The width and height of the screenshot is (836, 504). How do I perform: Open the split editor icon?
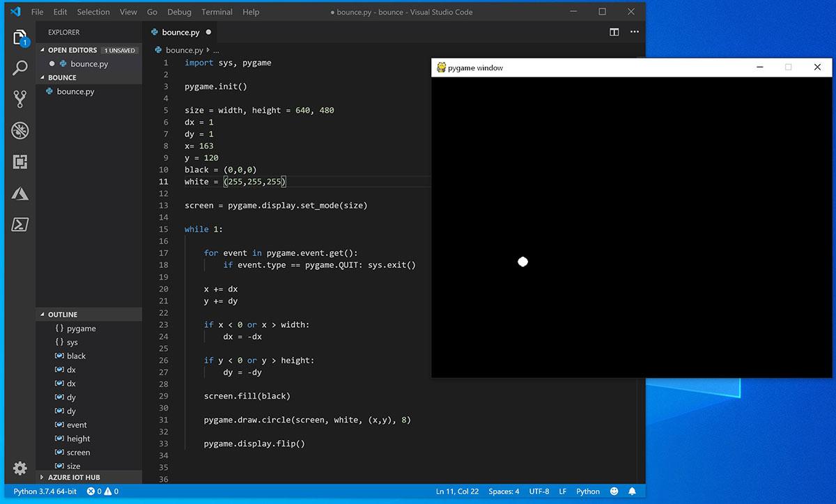tap(614, 32)
